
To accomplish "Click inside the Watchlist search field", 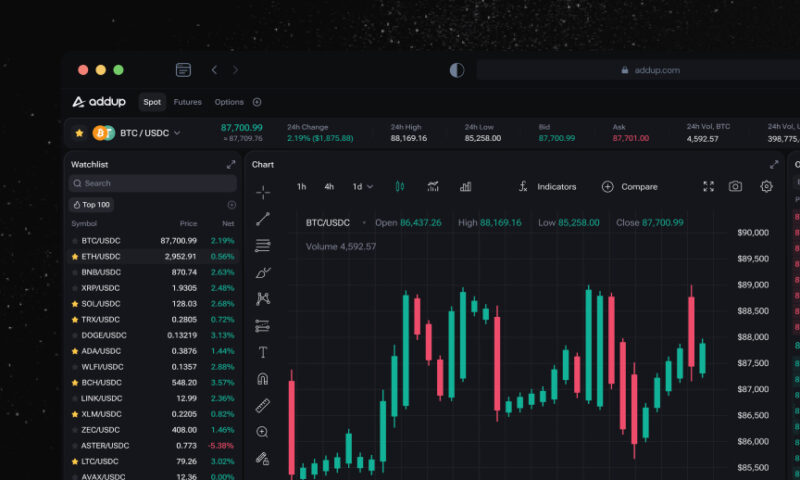I will click(153, 183).
